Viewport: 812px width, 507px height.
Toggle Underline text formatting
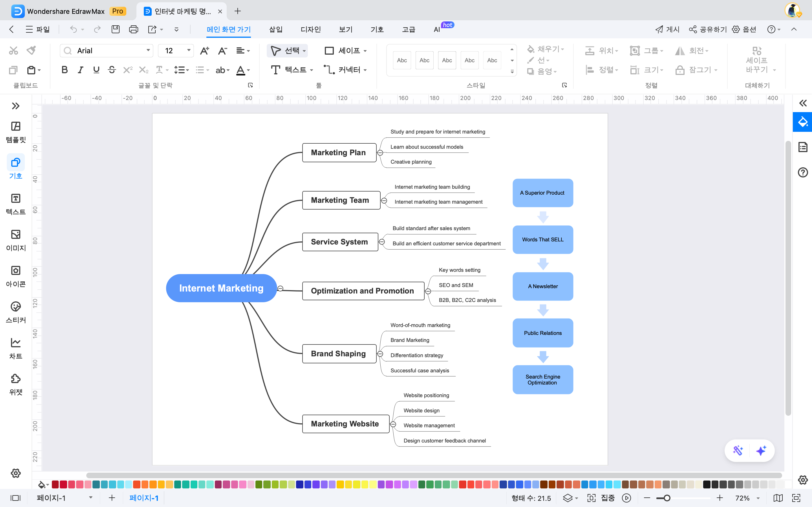(96, 70)
